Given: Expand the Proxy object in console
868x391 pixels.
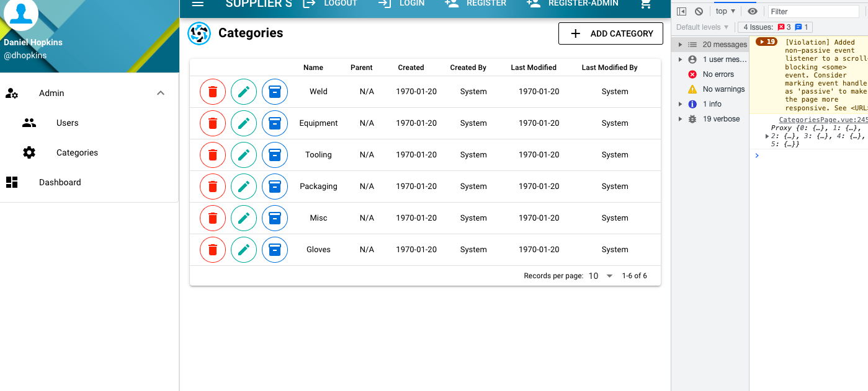Looking at the screenshot, I should (x=768, y=136).
